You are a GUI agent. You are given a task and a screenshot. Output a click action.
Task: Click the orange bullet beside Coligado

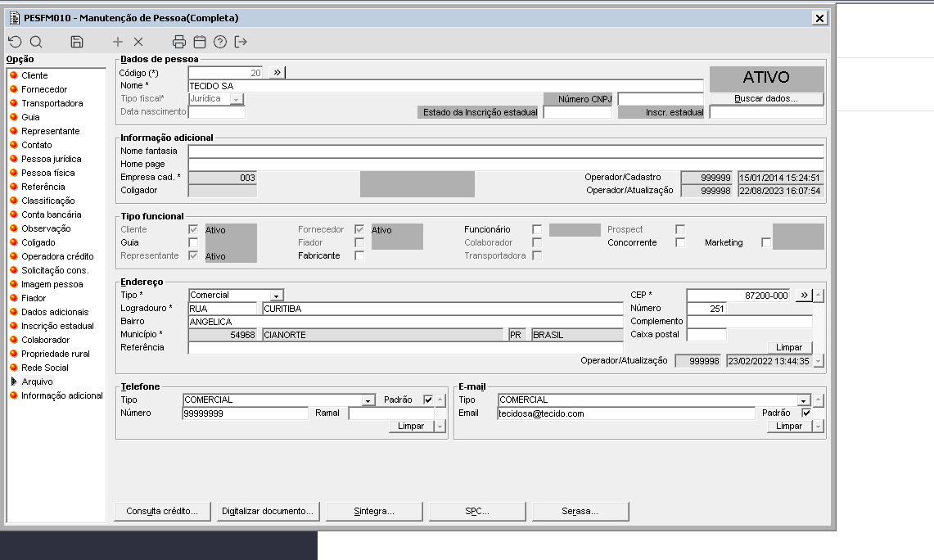pos(14,242)
